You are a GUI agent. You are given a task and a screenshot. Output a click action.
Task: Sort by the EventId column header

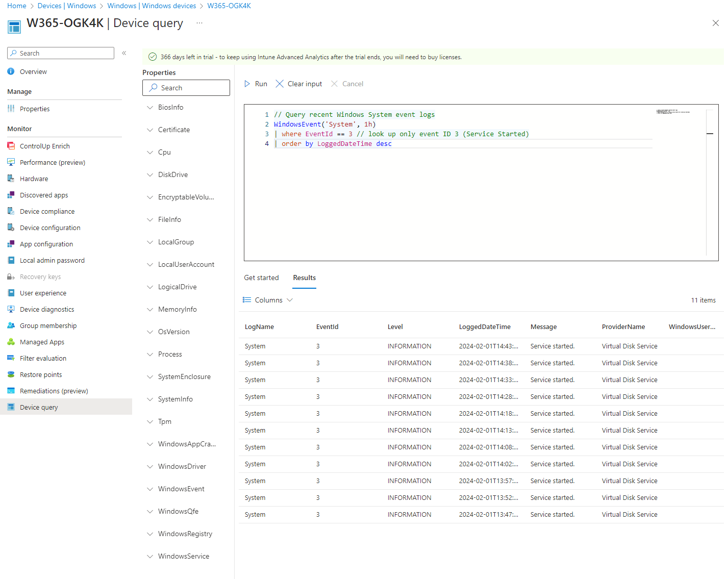(x=327, y=326)
